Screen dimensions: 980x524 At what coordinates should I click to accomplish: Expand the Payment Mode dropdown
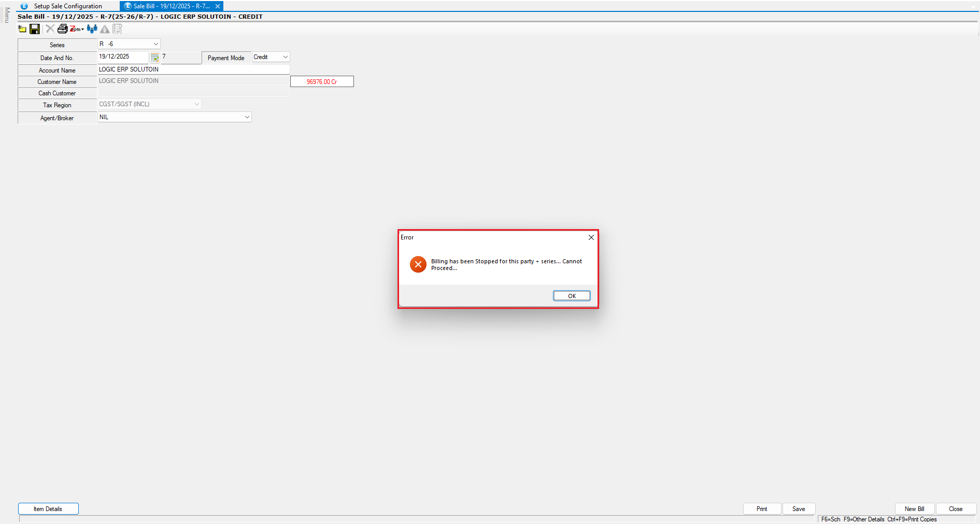pyautogui.click(x=285, y=57)
